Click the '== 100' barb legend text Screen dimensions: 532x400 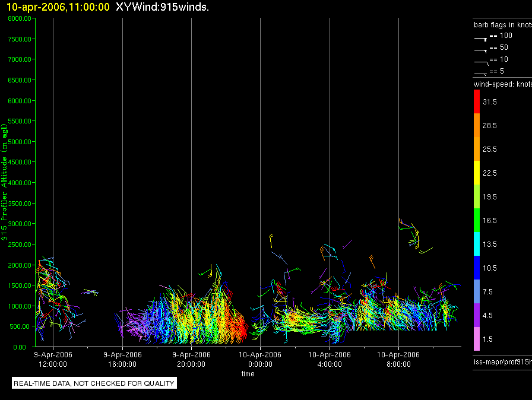(x=501, y=35)
